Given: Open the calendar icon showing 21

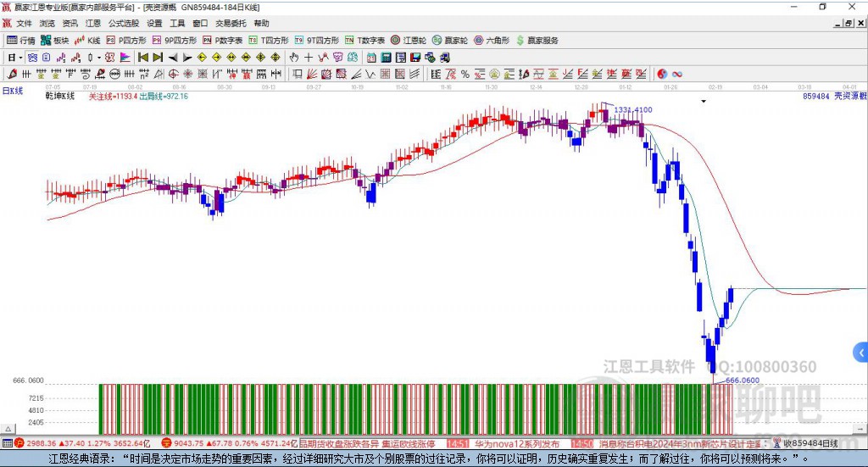Looking at the screenshot, I should point(371,58).
